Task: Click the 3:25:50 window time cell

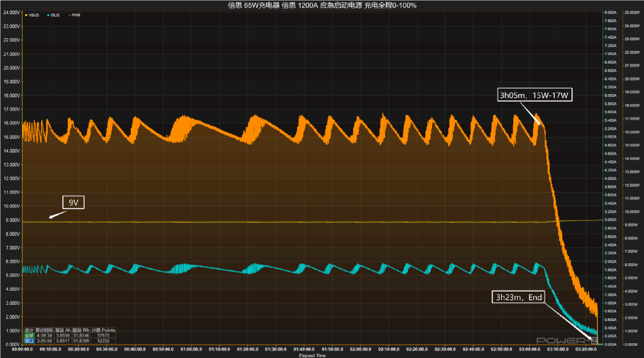Action: coord(44,341)
